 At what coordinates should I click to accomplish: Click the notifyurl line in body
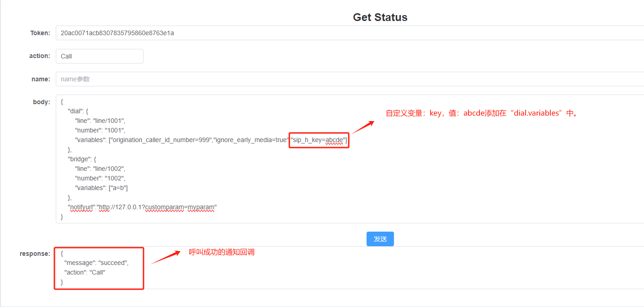pyautogui.click(x=142, y=207)
